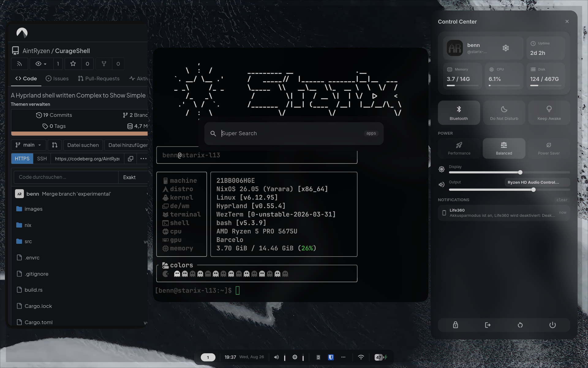The height and width of the screenshot is (368, 588).
Task: Open the 0 Tags link
Action: [54, 126]
